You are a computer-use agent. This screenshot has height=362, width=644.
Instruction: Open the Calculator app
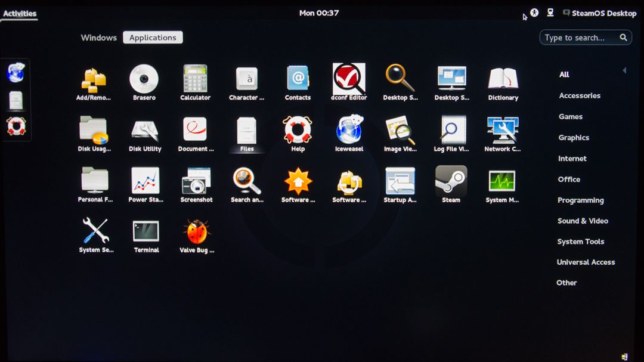pos(196,79)
